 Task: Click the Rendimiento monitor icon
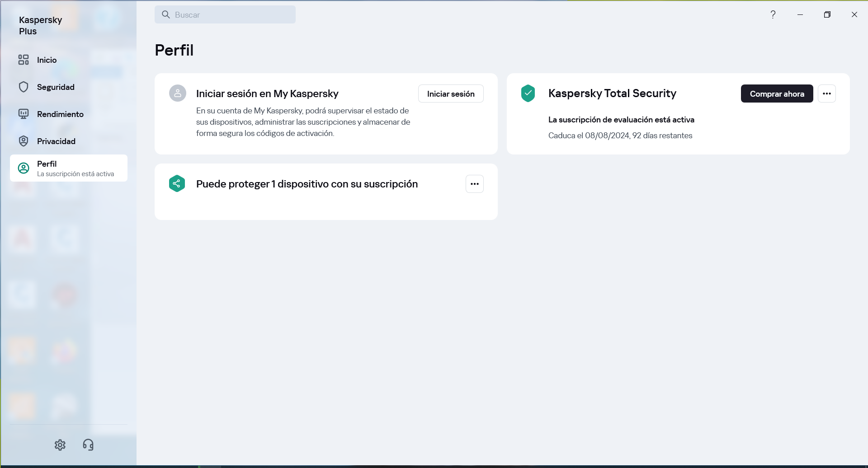click(24, 114)
